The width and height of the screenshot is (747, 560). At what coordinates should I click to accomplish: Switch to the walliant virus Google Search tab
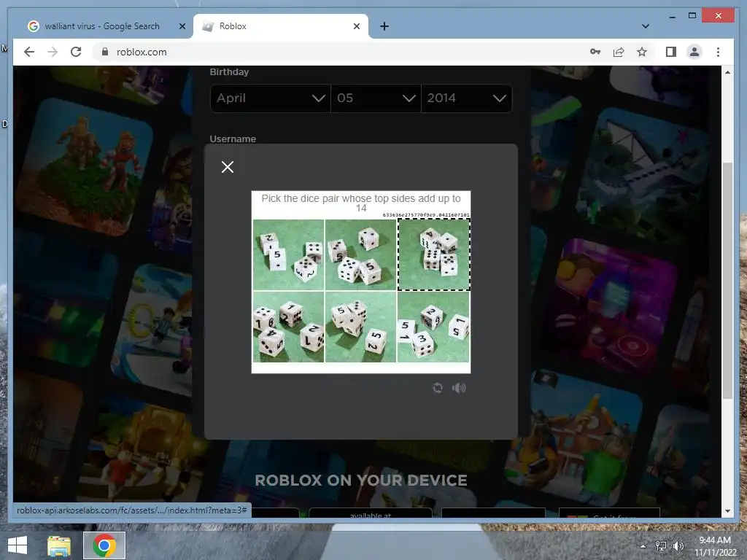point(102,26)
